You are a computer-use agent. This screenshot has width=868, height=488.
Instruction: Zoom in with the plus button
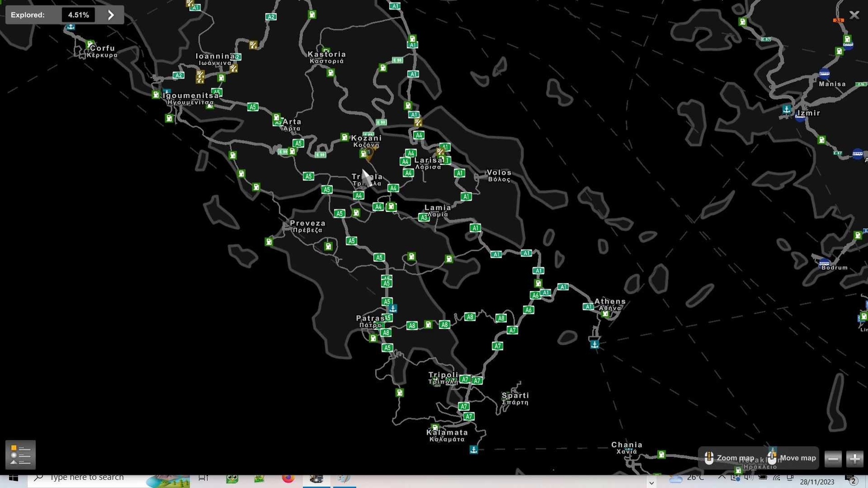point(854,459)
